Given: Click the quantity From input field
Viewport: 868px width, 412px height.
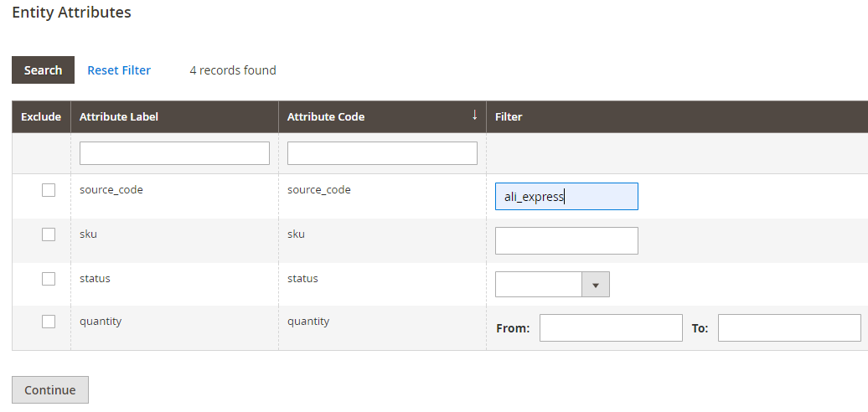Looking at the screenshot, I should [x=611, y=328].
